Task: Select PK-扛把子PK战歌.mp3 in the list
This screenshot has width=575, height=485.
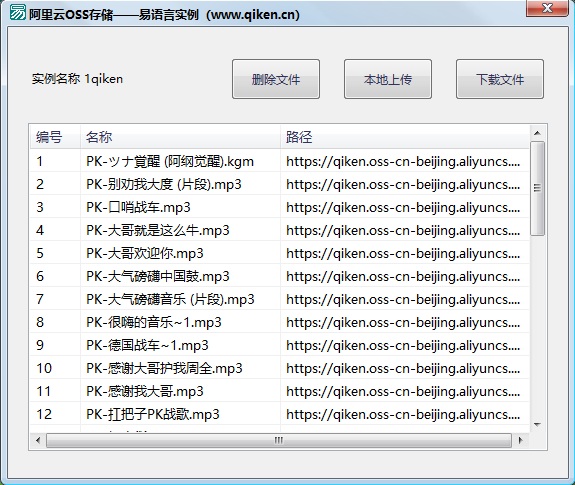Action: (280, 414)
